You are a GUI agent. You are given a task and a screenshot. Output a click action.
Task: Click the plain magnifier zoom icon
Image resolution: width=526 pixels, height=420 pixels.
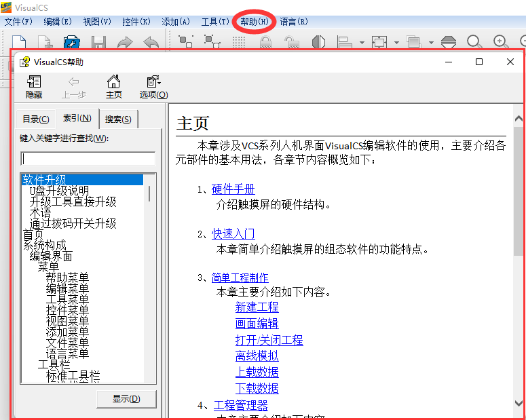coord(474,42)
